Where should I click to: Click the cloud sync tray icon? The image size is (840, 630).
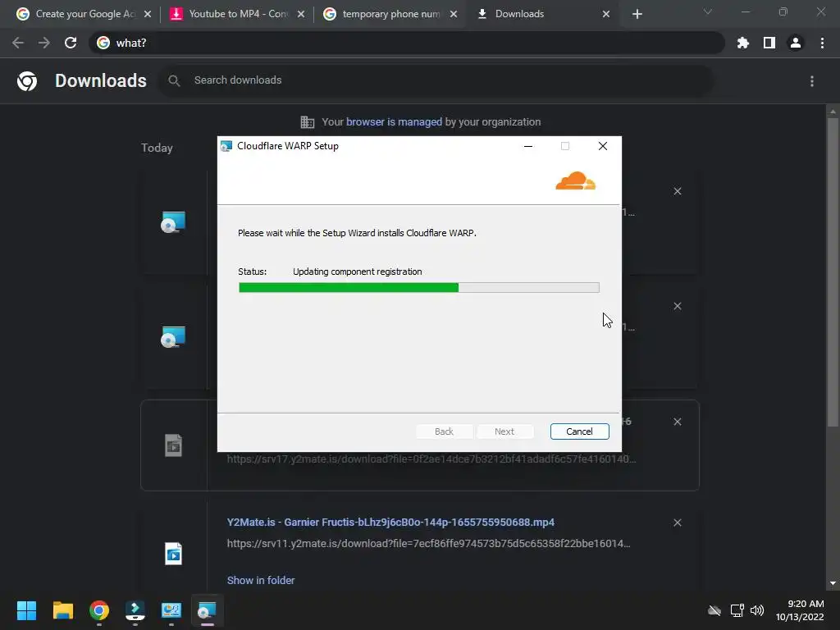[714, 610]
